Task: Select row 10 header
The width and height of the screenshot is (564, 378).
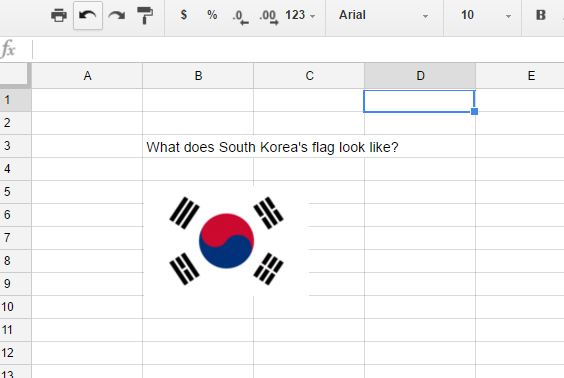Action: point(15,307)
